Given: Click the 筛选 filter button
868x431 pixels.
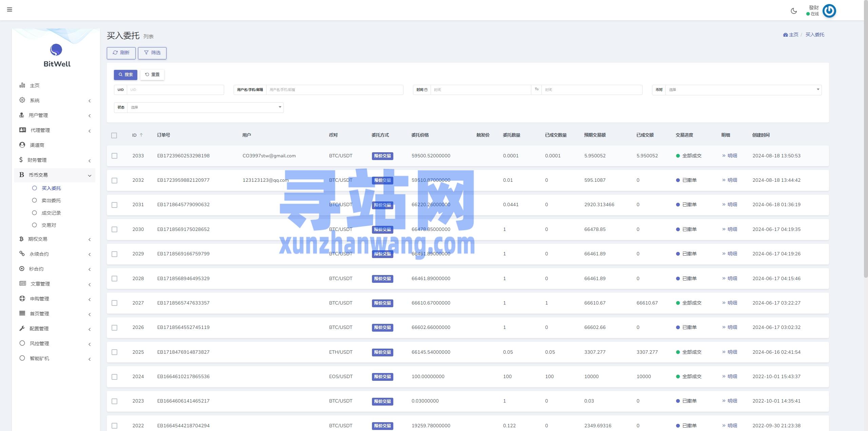Looking at the screenshot, I should [152, 53].
